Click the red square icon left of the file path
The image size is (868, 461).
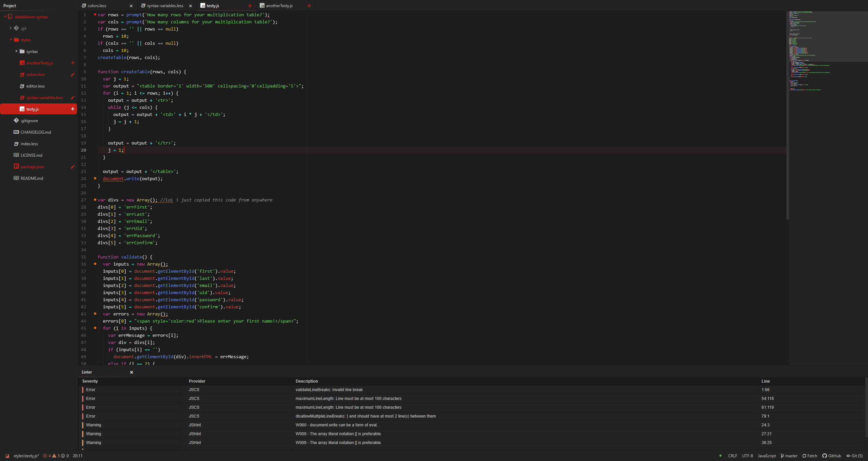coord(7,456)
